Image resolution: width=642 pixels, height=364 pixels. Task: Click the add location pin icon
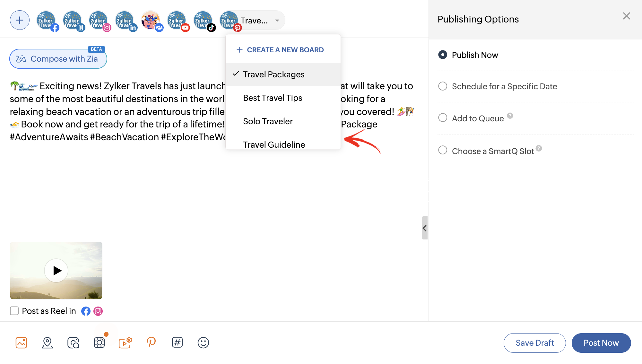47,342
